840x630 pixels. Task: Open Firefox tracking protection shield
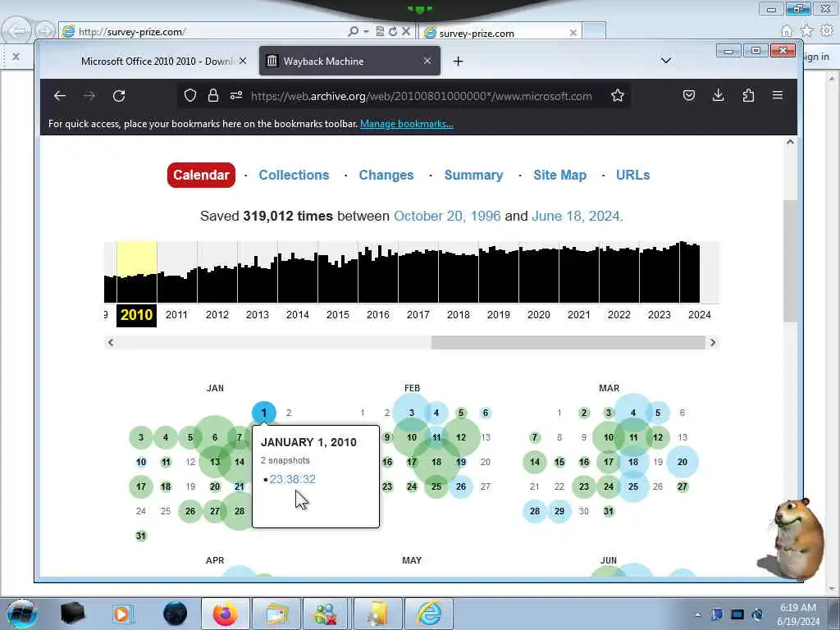(x=190, y=96)
